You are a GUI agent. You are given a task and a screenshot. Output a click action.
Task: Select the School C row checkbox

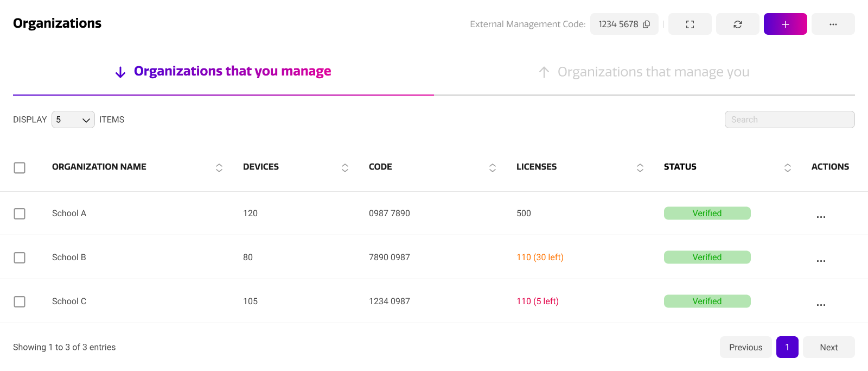(x=20, y=301)
